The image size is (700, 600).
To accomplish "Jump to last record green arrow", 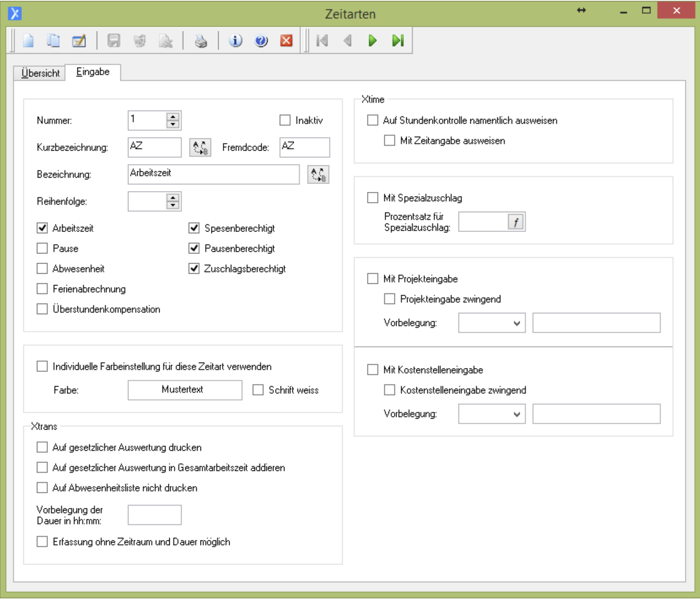I will (398, 41).
